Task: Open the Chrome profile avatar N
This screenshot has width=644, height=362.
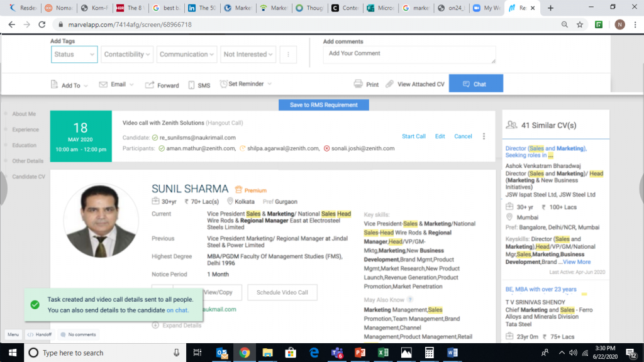Action: 619,25
